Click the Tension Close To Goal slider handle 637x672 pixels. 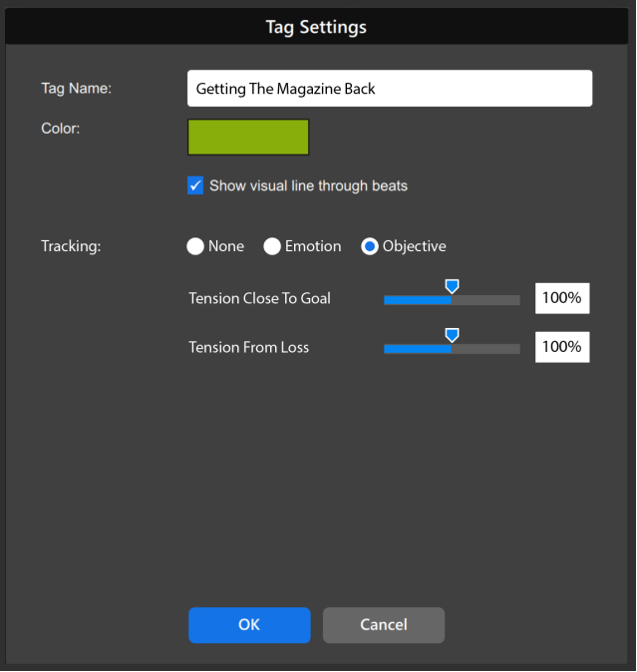(x=452, y=287)
